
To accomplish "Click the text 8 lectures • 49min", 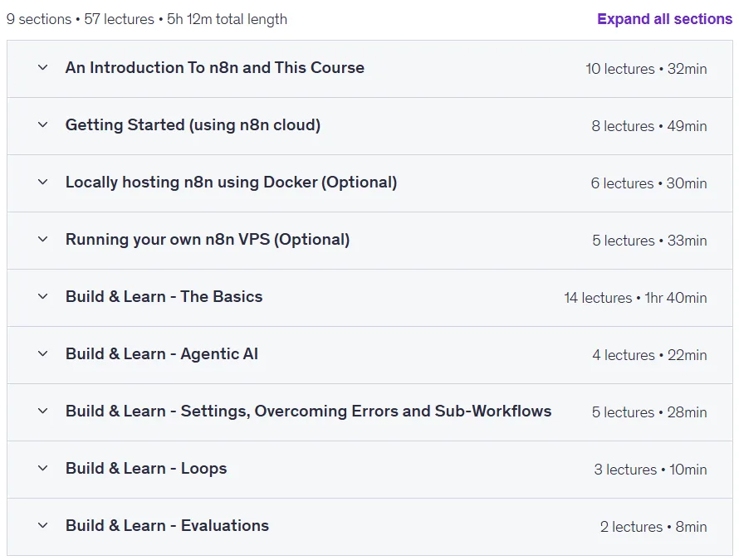I will click(x=649, y=126).
